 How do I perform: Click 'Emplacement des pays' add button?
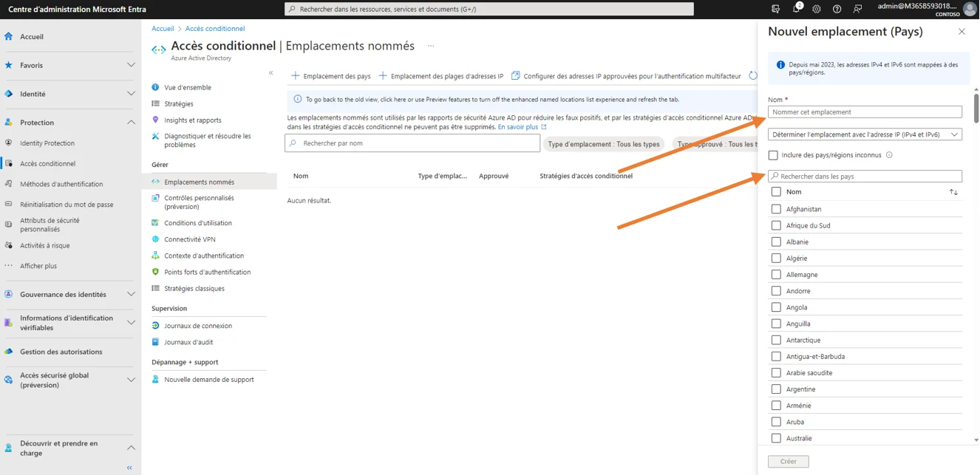click(331, 76)
